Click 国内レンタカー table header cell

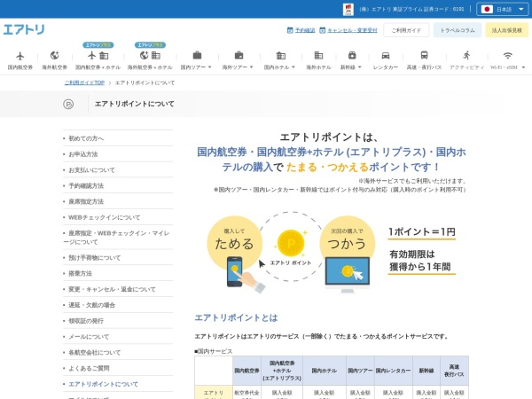(x=393, y=371)
